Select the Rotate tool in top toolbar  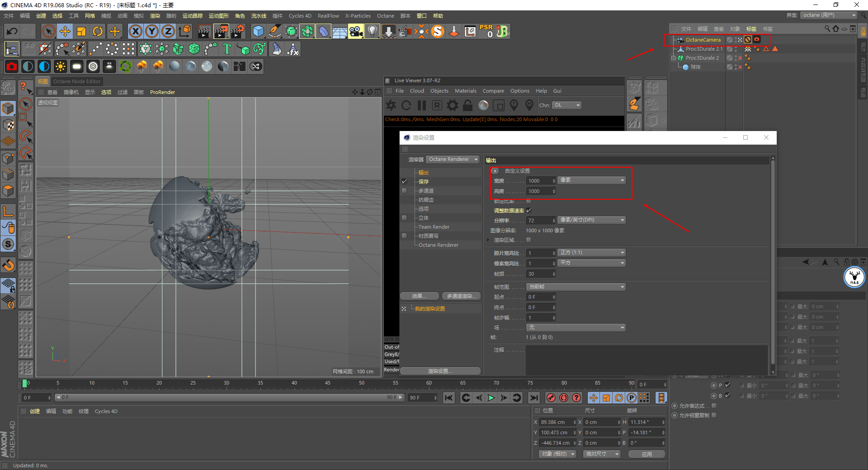(x=98, y=31)
